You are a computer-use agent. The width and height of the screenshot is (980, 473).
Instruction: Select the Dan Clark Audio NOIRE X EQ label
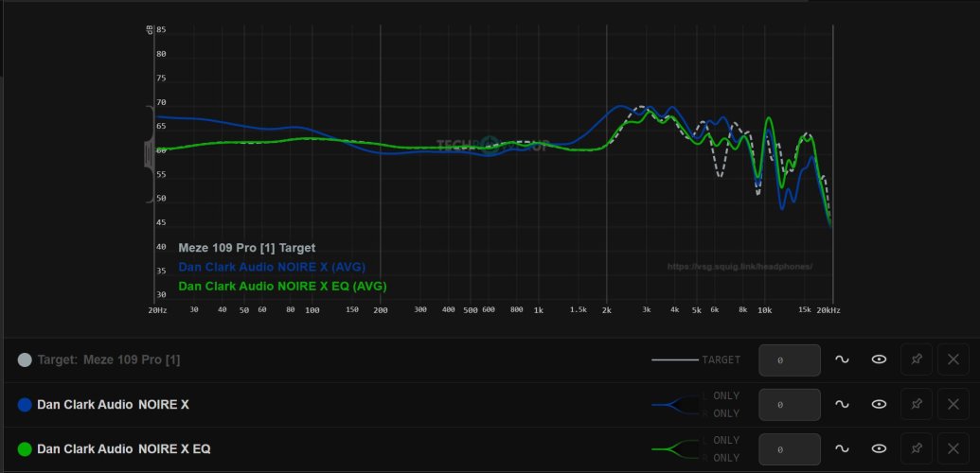coord(124,449)
